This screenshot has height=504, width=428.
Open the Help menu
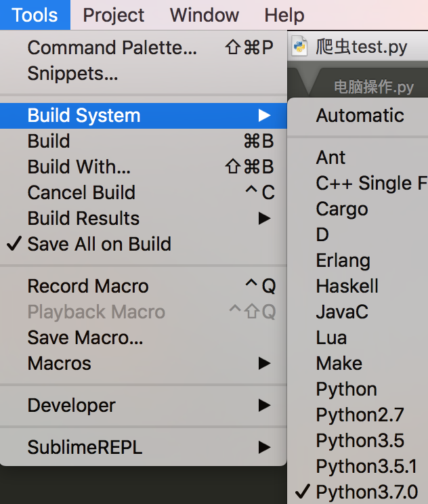[284, 15]
